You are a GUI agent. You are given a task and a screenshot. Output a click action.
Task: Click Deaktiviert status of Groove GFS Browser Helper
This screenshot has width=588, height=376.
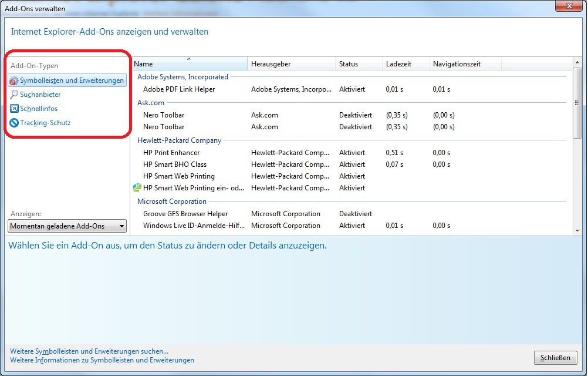(356, 213)
